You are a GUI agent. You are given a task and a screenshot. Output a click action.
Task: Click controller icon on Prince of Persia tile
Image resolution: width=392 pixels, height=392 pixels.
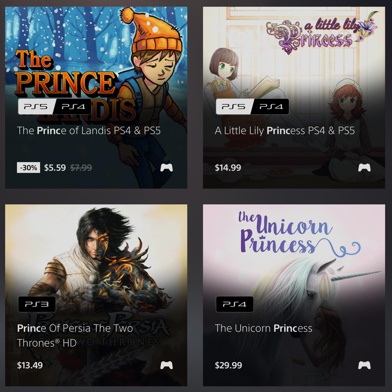(166, 365)
